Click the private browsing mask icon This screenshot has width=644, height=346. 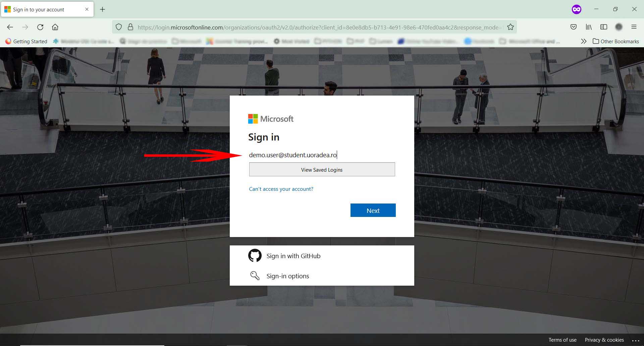[576, 9]
